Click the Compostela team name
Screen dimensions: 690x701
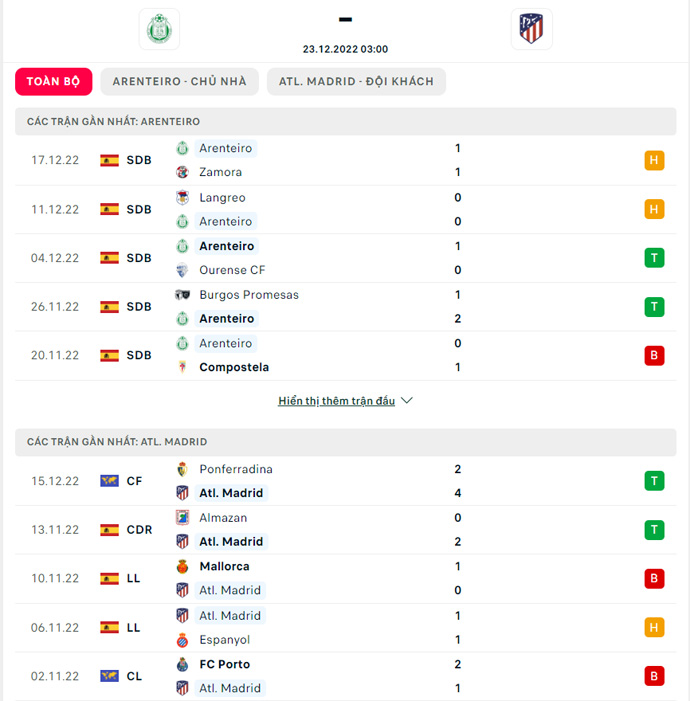(x=234, y=367)
